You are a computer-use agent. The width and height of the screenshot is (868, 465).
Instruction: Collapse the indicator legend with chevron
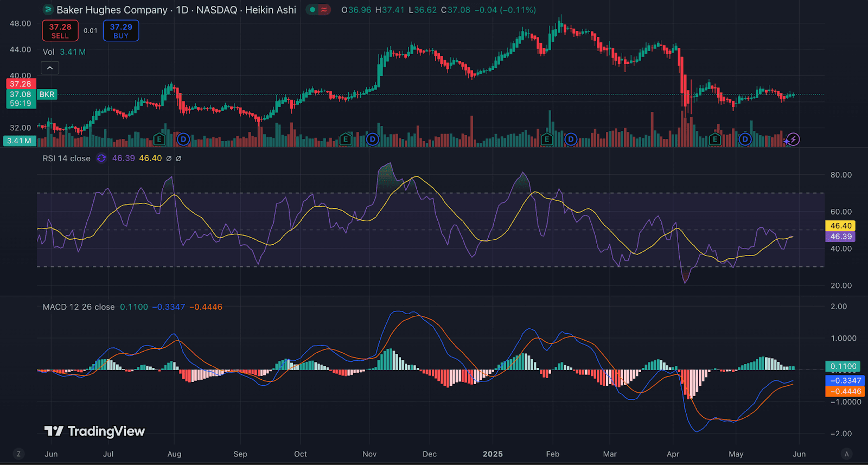point(50,68)
